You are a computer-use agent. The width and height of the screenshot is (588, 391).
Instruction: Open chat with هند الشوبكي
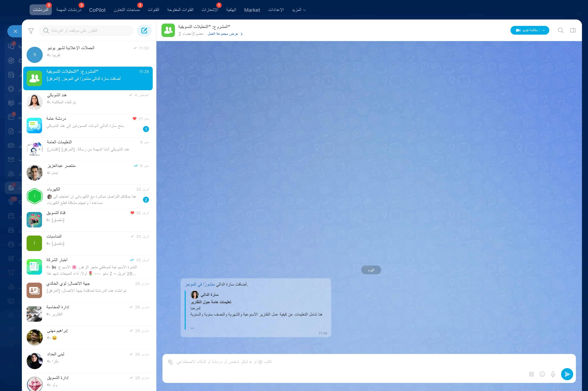point(88,102)
